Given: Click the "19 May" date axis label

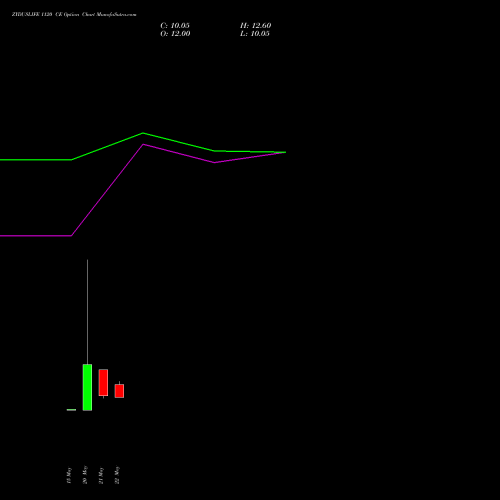Looking at the screenshot, I should [69, 475].
